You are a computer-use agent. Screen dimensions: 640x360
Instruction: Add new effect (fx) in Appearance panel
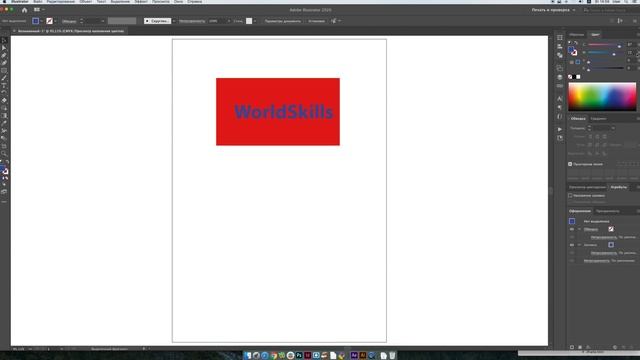(588, 347)
